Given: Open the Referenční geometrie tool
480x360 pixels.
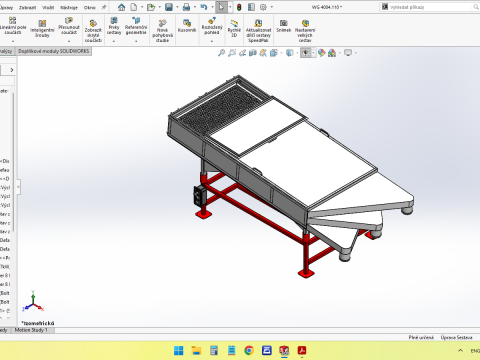Looking at the screenshot, I should pyautogui.click(x=136, y=26).
